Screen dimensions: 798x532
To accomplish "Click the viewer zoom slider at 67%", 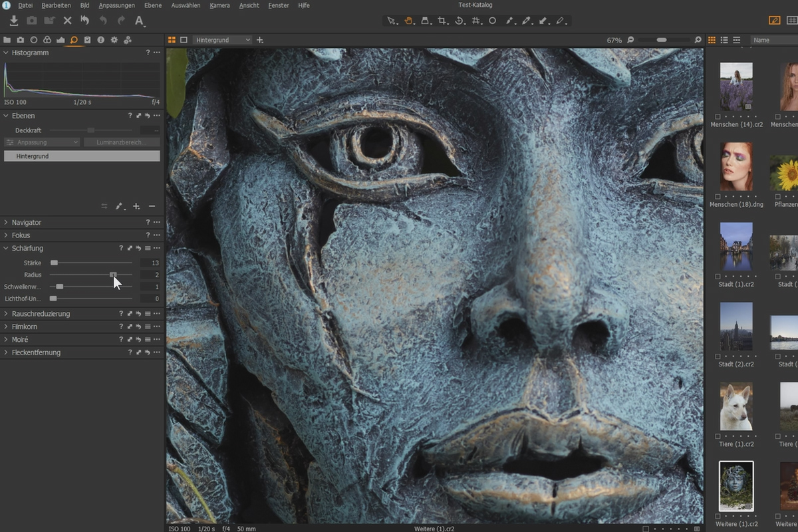I will [661, 40].
